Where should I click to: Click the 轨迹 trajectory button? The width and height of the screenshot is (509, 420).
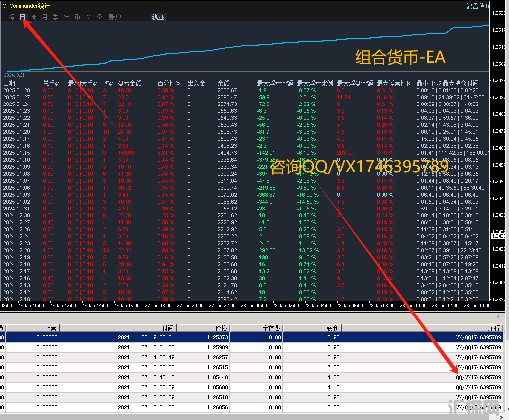click(x=158, y=17)
